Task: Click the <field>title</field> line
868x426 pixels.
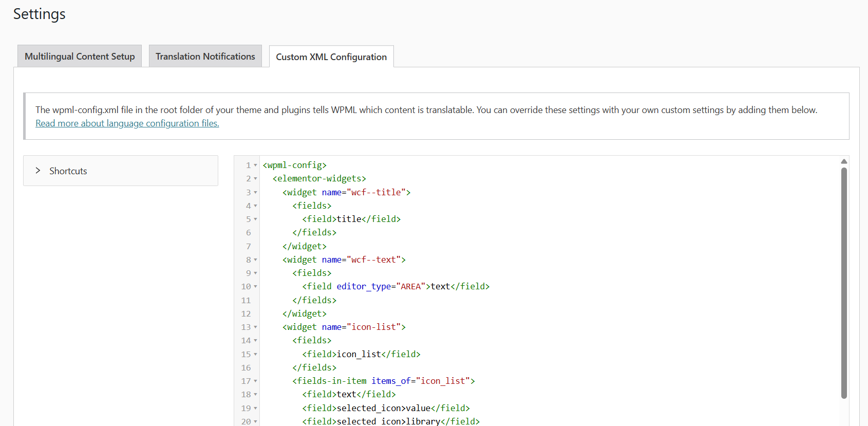Action: 351,219
